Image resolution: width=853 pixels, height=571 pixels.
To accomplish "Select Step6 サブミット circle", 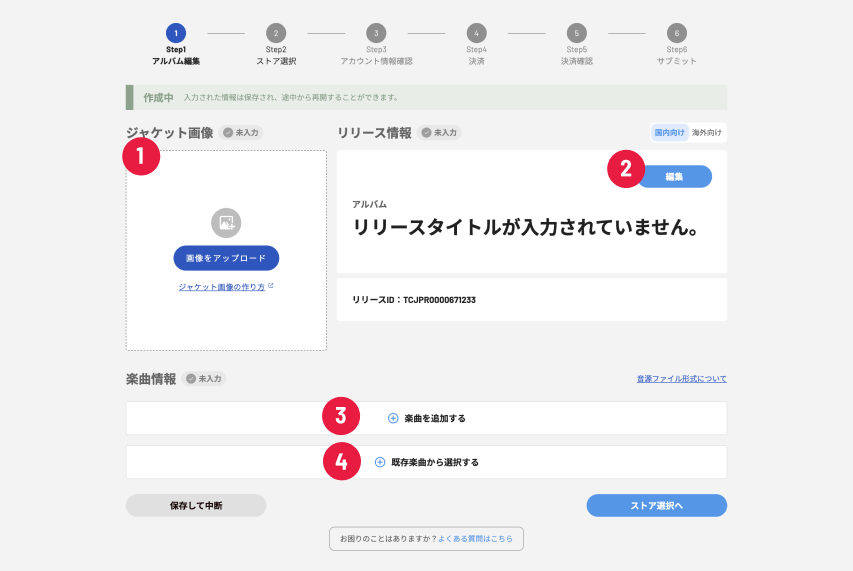I will pyautogui.click(x=677, y=33).
